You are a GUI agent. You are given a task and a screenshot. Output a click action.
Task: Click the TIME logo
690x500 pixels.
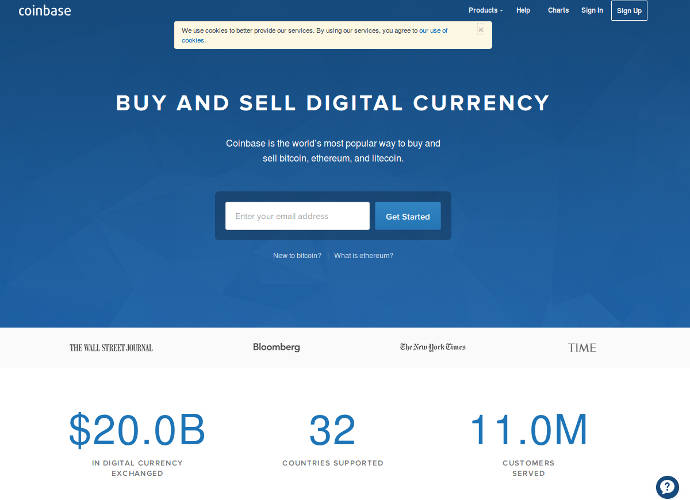point(582,348)
